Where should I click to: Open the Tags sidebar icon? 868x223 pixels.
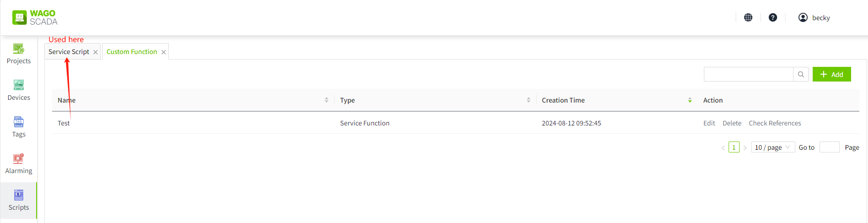coord(19,127)
